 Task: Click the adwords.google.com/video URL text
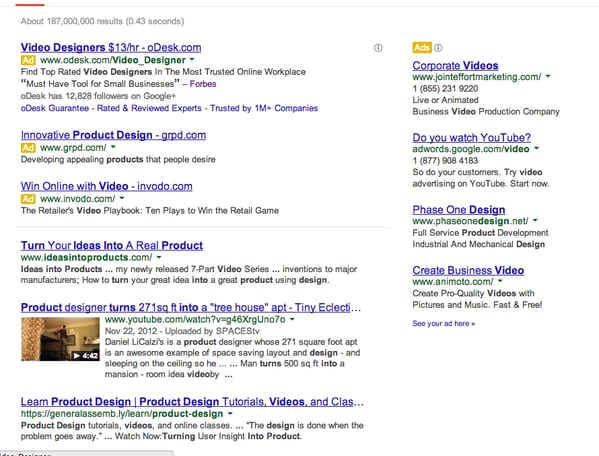pos(471,149)
